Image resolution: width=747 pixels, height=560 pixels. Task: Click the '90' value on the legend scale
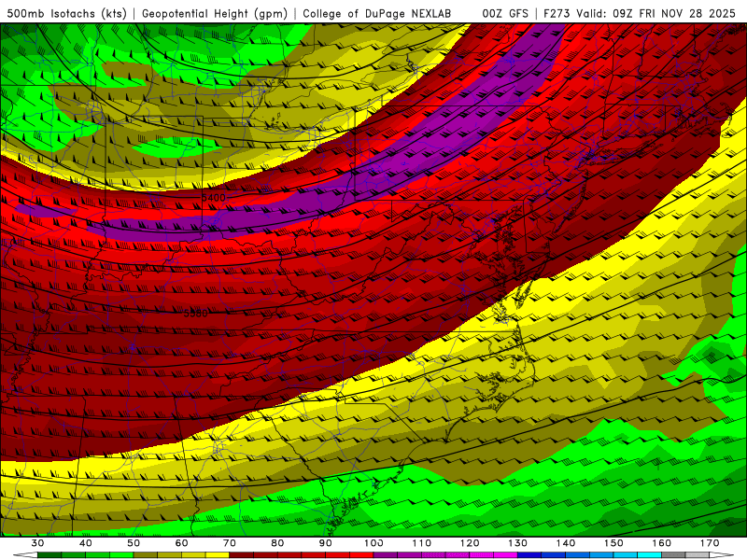(325, 543)
